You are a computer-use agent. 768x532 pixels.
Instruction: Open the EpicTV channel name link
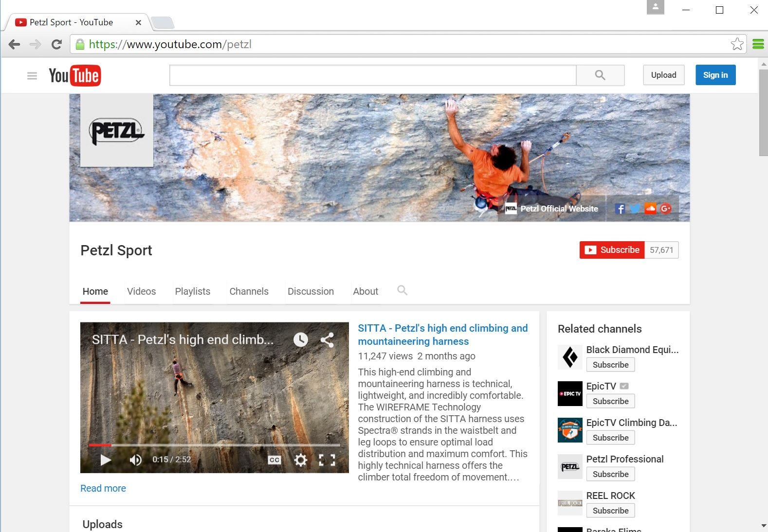point(601,386)
